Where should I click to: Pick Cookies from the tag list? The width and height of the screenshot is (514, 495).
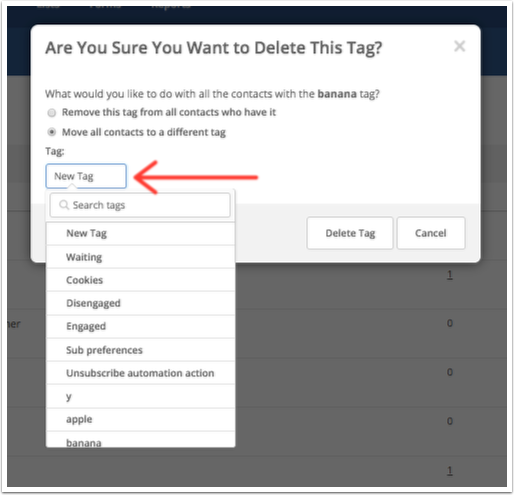point(140,280)
